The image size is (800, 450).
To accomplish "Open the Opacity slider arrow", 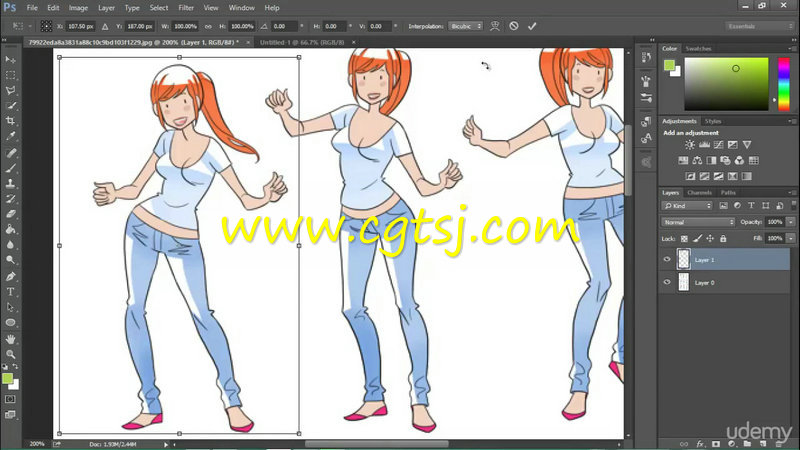I will click(x=791, y=222).
